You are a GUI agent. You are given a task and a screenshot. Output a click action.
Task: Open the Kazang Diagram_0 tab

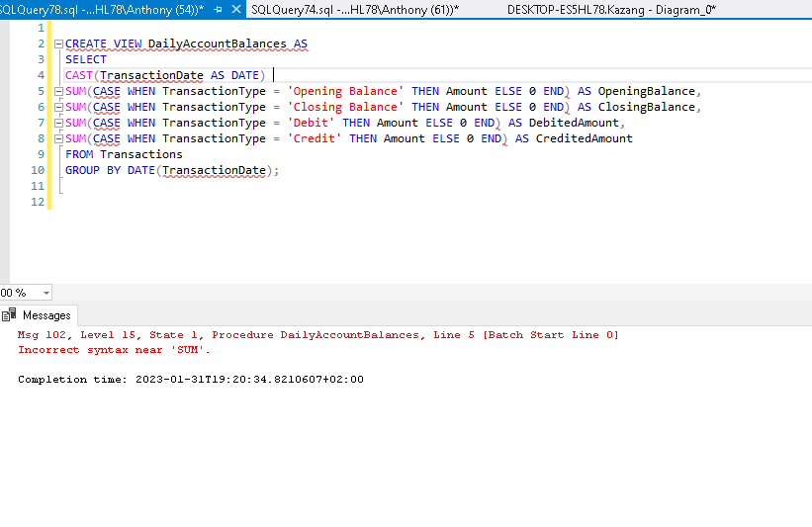(611, 9)
